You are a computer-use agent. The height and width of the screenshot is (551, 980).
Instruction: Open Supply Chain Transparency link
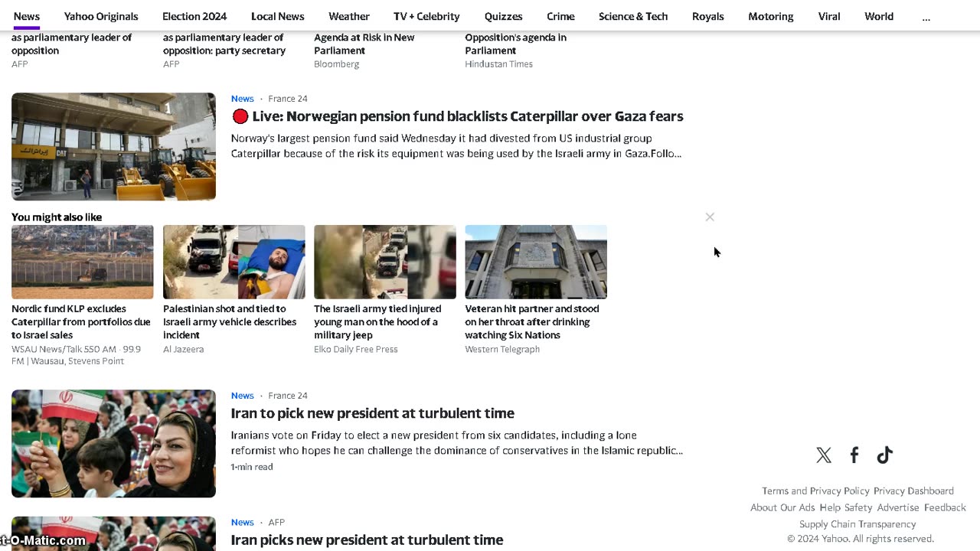pyautogui.click(x=857, y=524)
